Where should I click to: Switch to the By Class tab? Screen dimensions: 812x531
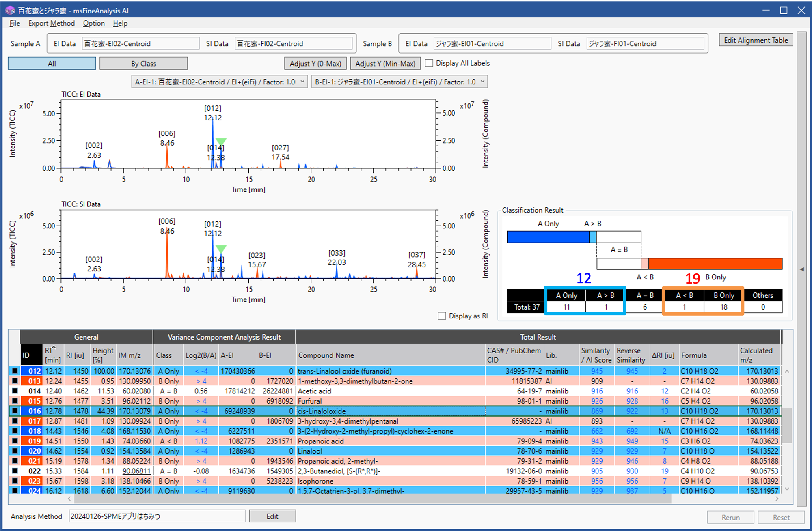pyautogui.click(x=143, y=63)
